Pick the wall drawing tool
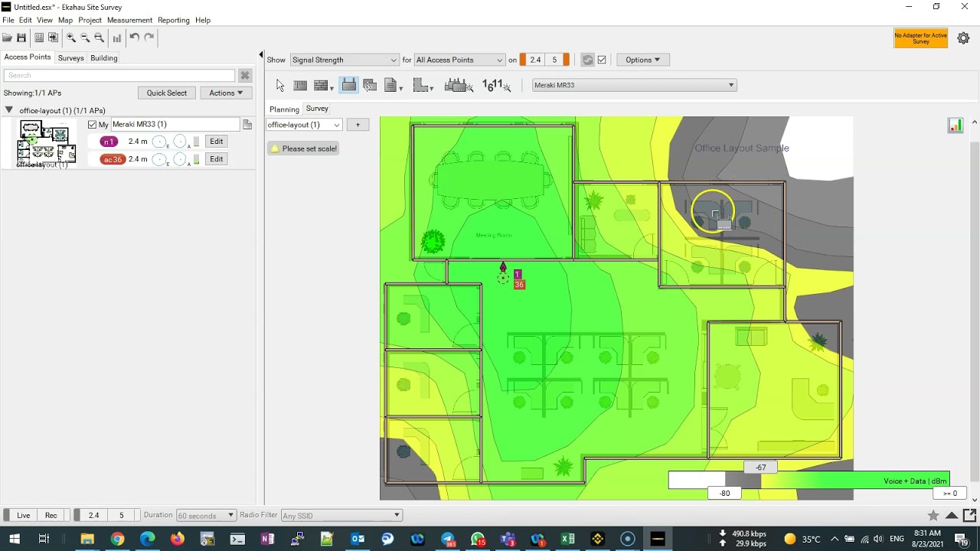 click(x=322, y=86)
